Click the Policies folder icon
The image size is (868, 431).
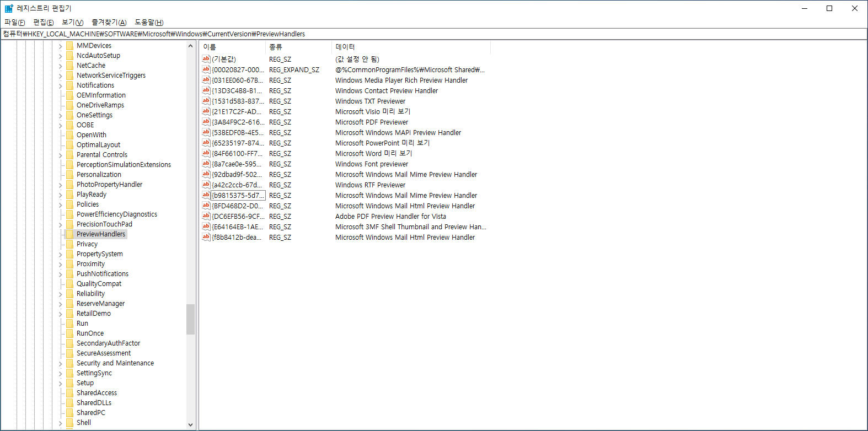tap(69, 204)
